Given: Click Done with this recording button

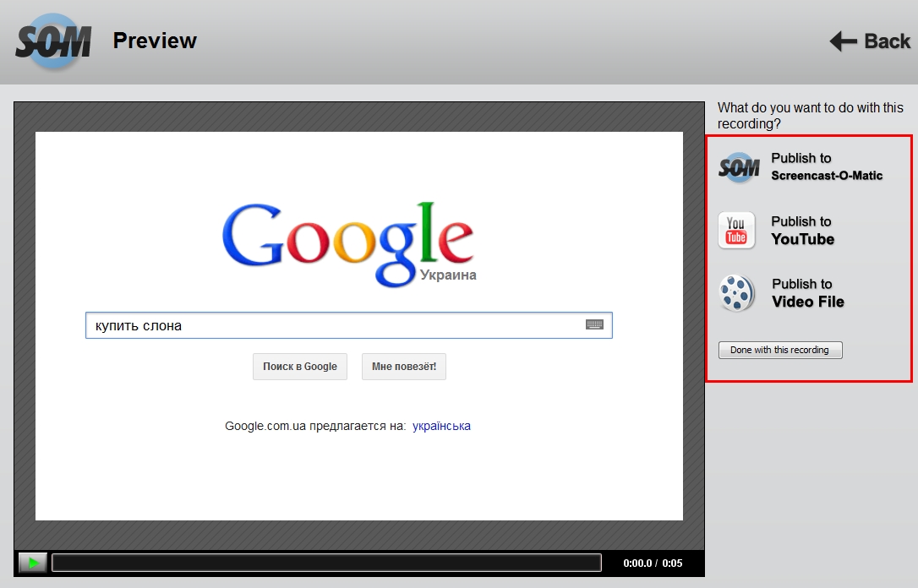Looking at the screenshot, I should point(780,350).
